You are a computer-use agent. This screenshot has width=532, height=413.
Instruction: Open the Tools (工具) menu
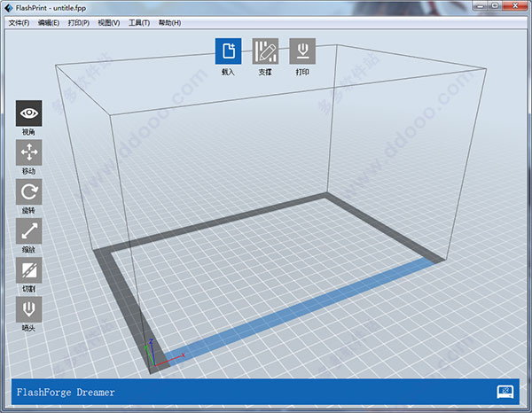[139, 23]
